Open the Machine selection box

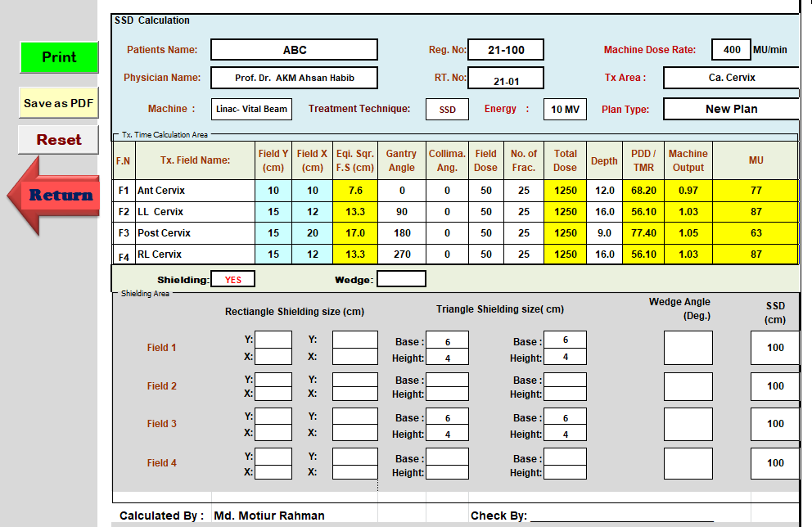pos(251,109)
